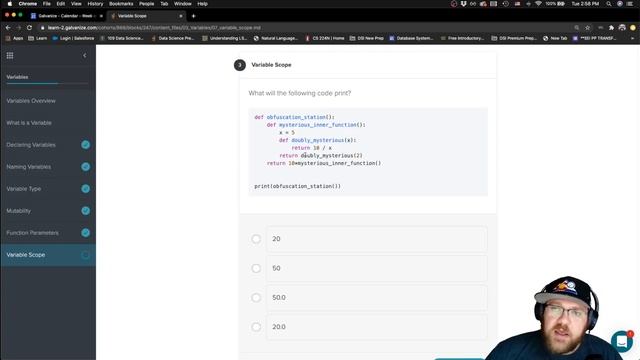Open the Data Science Pre bookmark
This screenshot has width=640, height=360.
pos(173,38)
